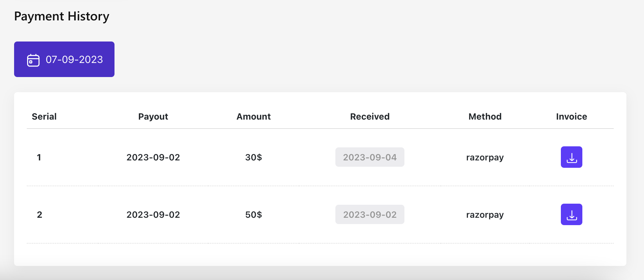The image size is (644, 280).
Task: Download invoice for serial 1 payment
Action: coord(571,157)
